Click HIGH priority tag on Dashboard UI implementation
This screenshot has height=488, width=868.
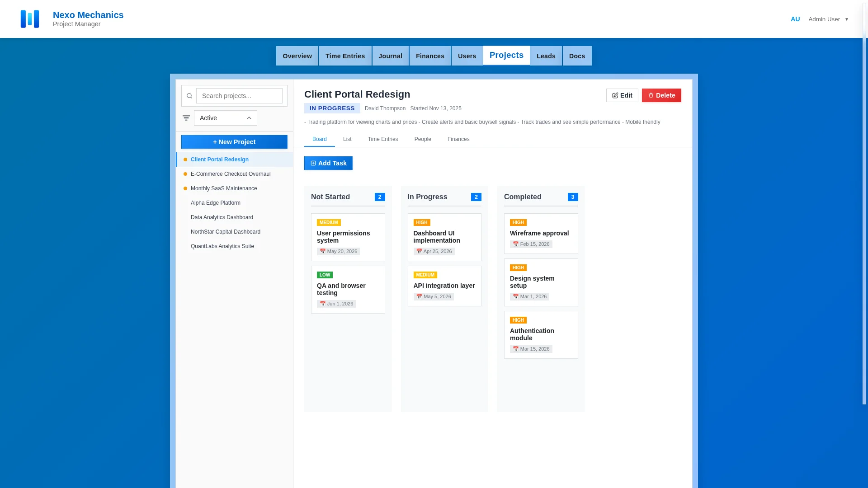click(422, 222)
